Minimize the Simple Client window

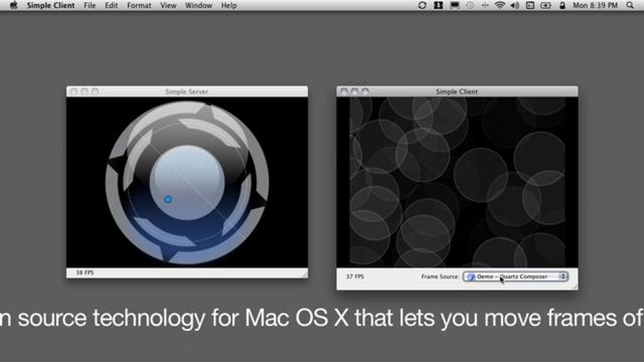tap(354, 92)
